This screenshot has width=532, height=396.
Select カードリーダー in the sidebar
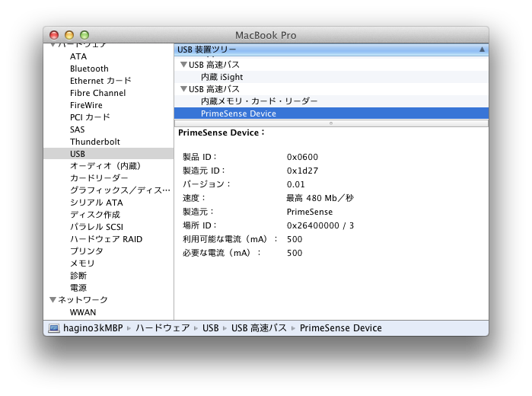[x=99, y=178]
